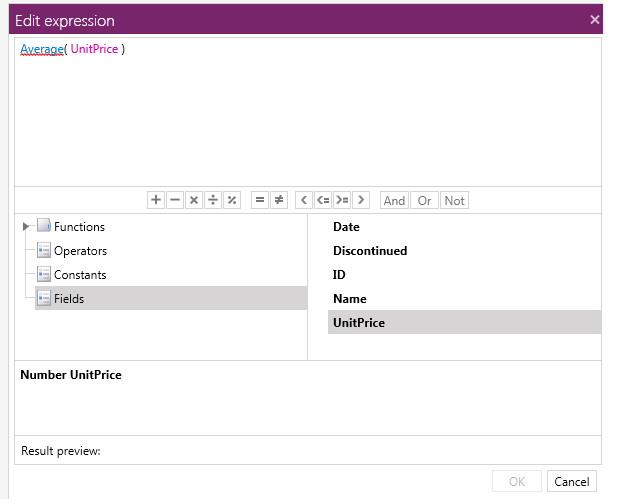Insert the greater-than operator
Image resolution: width=620 pixels, height=504 pixels.
[x=361, y=200]
